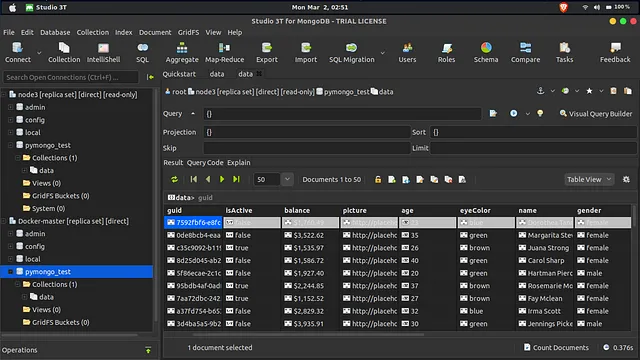Click the Projection input field
Image resolution: width=640 pixels, height=360 pixels.
click(307, 132)
